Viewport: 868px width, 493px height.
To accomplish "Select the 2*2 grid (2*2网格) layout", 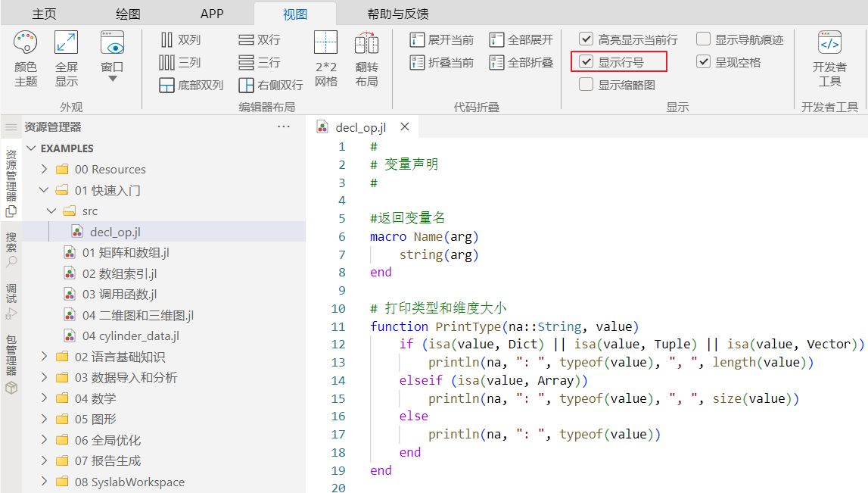I will pyautogui.click(x=325, y=58).
